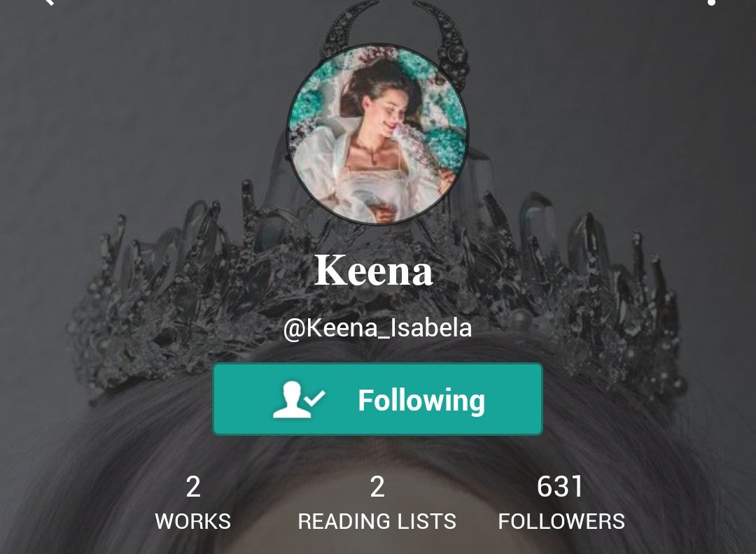
Task: Tap the small checkmark beside person silhouette
Action: coord(315,398)
